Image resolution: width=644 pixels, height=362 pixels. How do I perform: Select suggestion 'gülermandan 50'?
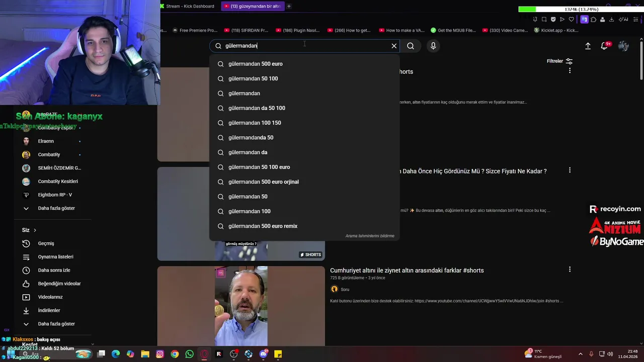(304, 197)
